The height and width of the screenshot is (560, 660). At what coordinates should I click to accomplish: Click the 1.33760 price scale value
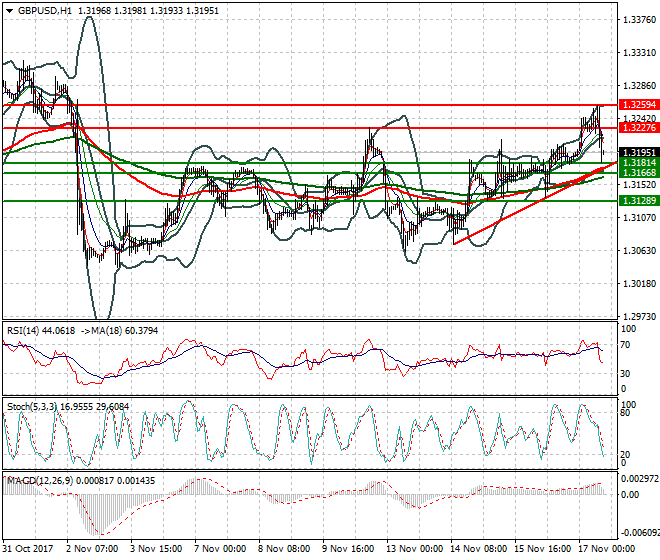click(x=639, y=20)
